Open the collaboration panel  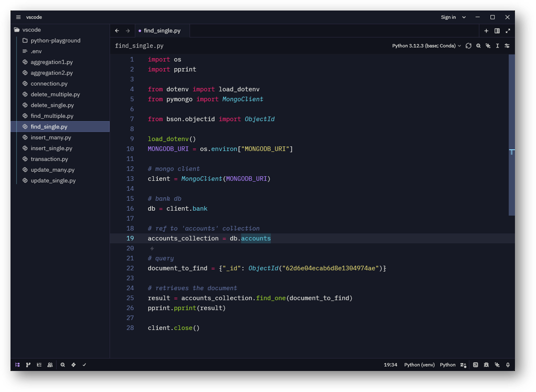point(50,364)
